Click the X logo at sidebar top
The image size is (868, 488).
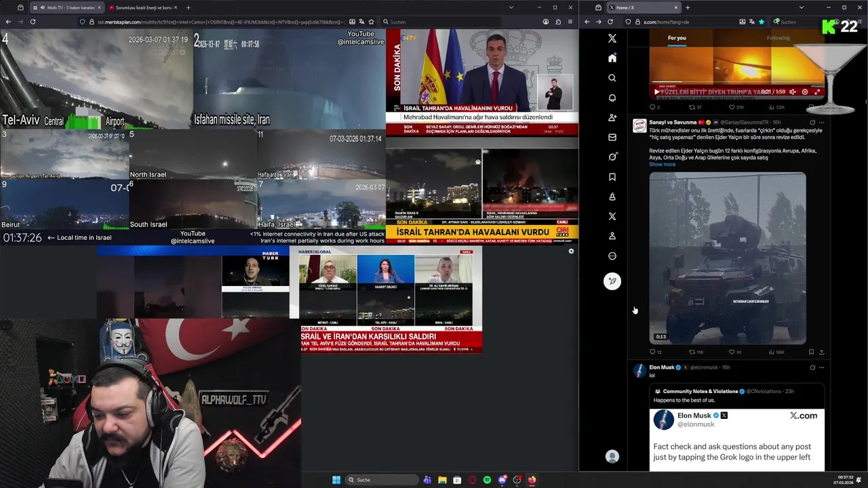click(612, 39)
